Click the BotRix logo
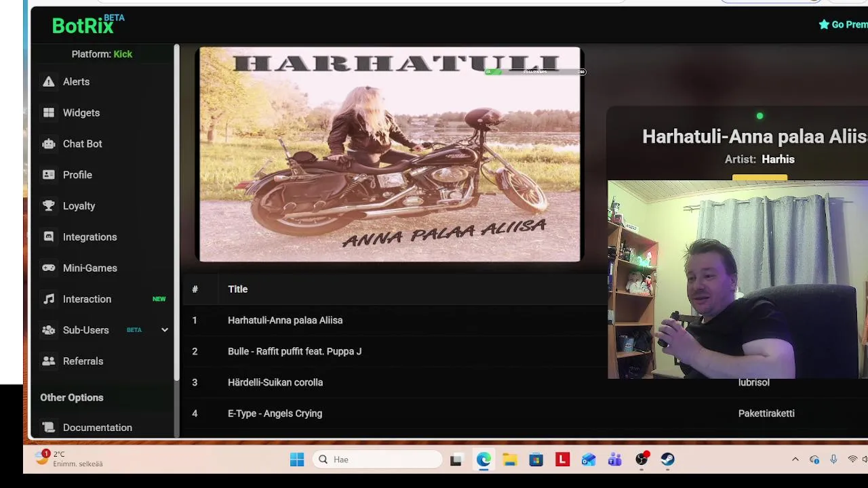This screenshot has width=868, height=488. (88, 24)
